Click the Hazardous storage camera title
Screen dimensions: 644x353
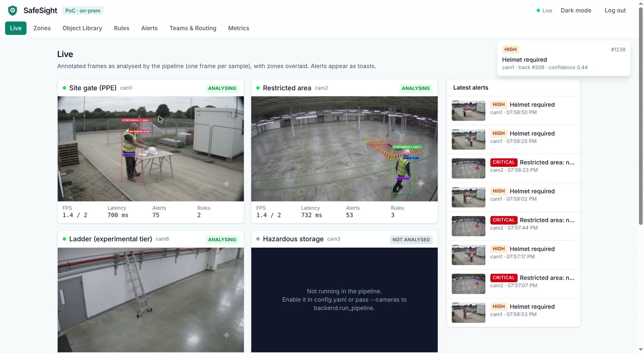click(x=293, y=239)
